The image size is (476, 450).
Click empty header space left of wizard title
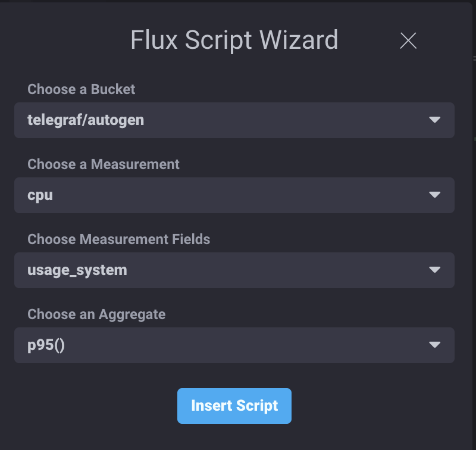coord(65,40)
